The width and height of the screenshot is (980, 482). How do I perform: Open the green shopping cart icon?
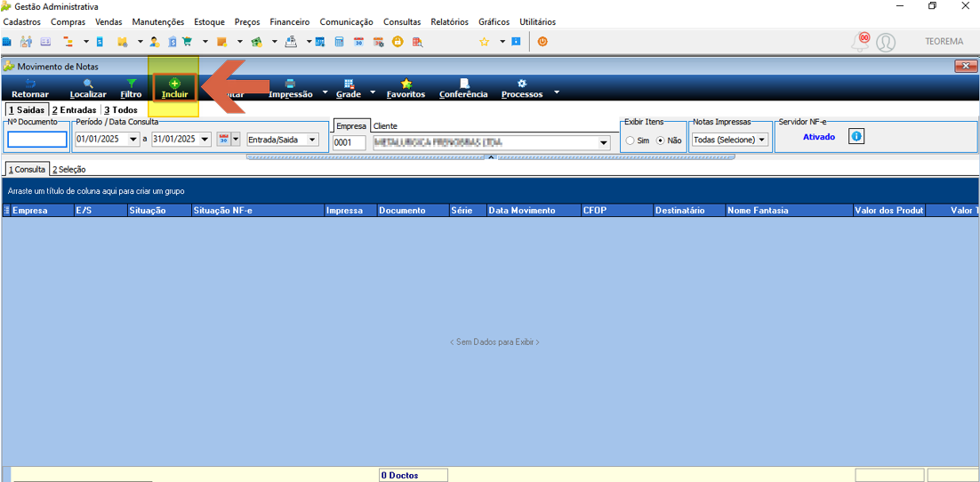point(187,42)
